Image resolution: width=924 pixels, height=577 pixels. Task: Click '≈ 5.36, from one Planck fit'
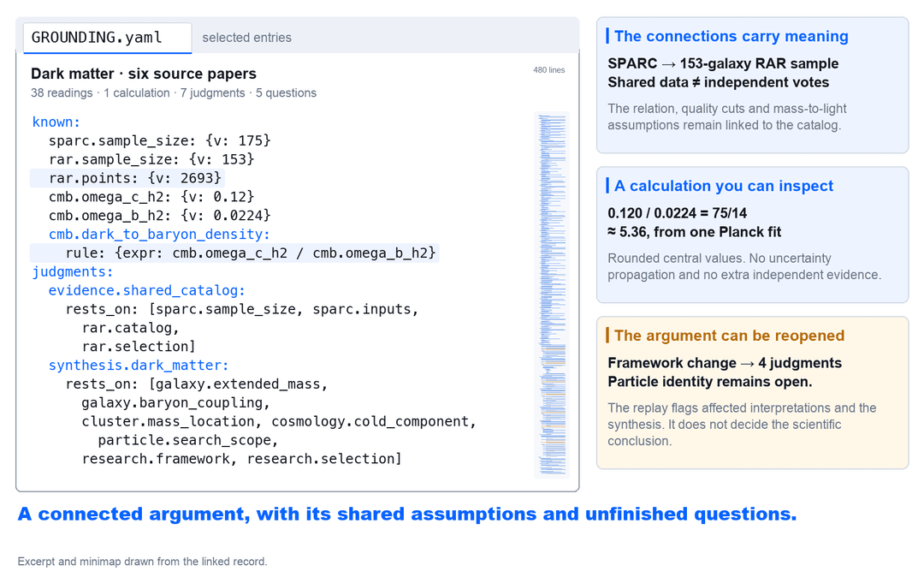[694, 232]
